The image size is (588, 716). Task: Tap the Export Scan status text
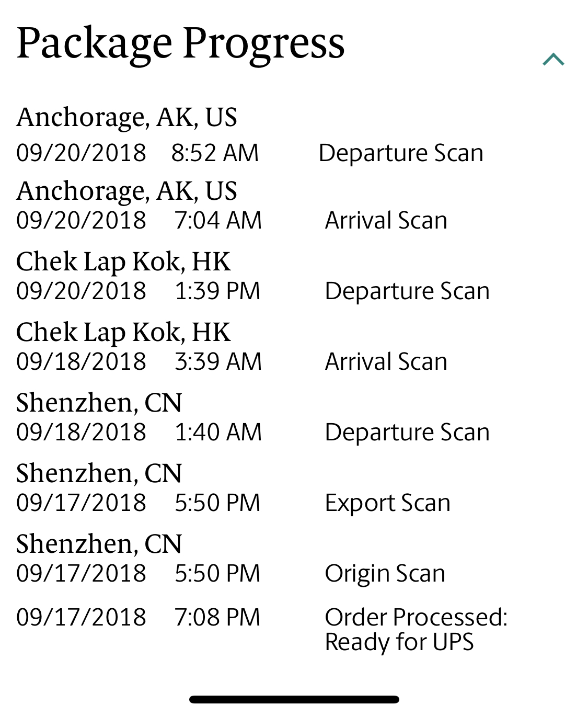tap(387, 503)
